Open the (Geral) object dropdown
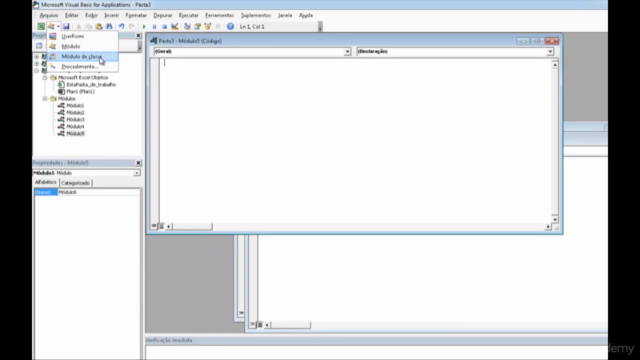Image resolution: width=640 pixels, height=360 pixels. 347,52
